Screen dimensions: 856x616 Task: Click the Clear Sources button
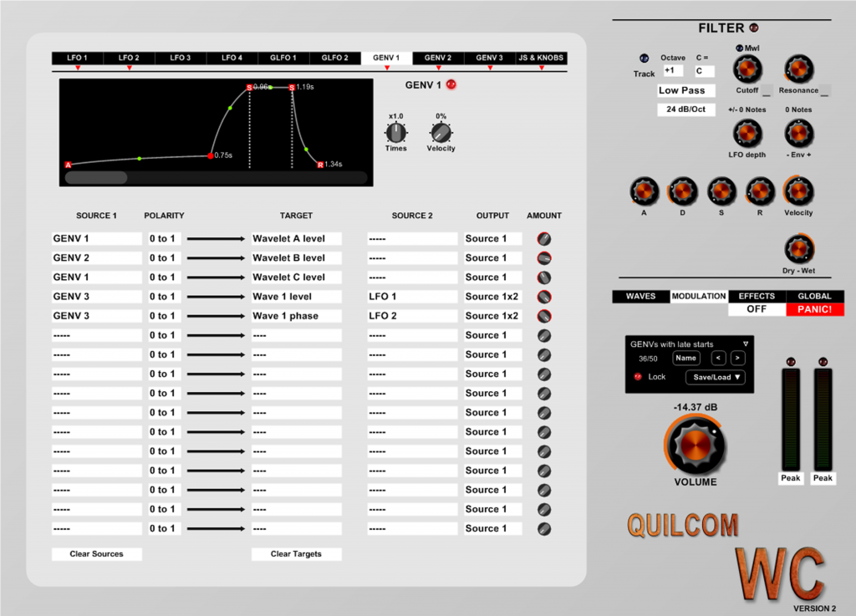click(x=96, y=554)
